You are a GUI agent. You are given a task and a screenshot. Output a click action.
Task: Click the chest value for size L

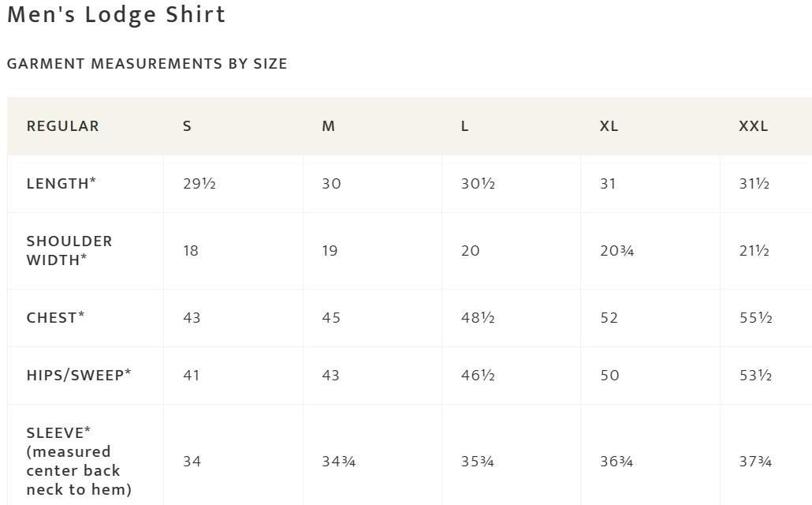tap(478, 318)
